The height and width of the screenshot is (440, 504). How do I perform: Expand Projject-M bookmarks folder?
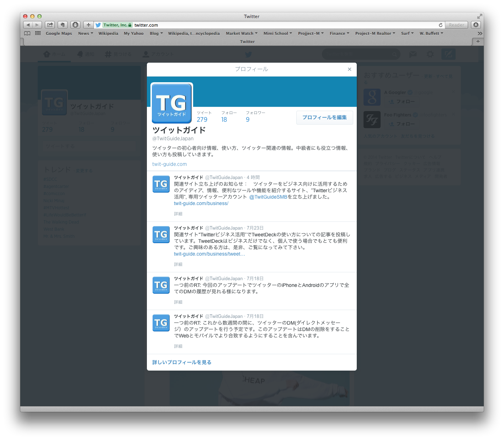pyautogui.click(x=311, y=33)
